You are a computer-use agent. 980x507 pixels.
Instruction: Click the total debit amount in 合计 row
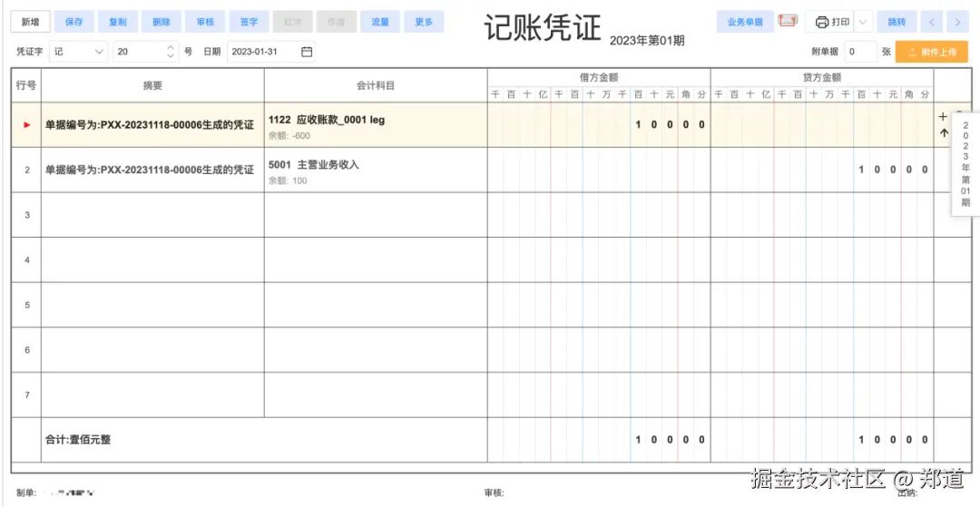point(670,440)
